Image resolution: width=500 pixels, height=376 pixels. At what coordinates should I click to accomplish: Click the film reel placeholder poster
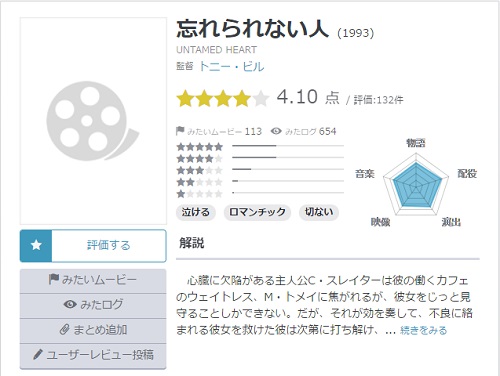(93, 121)
